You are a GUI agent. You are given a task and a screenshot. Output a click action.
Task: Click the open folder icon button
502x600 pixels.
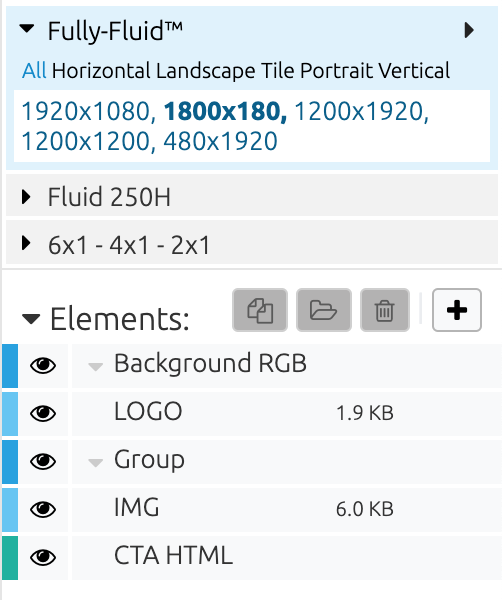(x=324, y=310)
